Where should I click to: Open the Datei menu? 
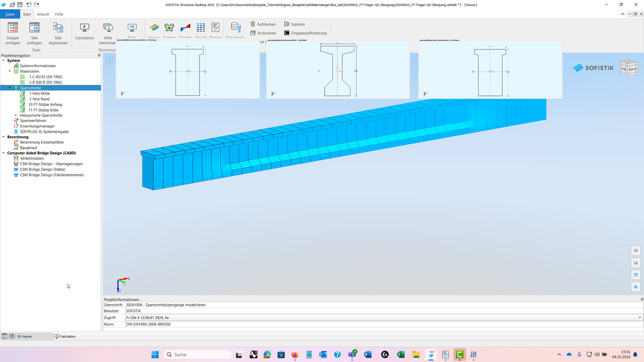(x=10, y=14)
